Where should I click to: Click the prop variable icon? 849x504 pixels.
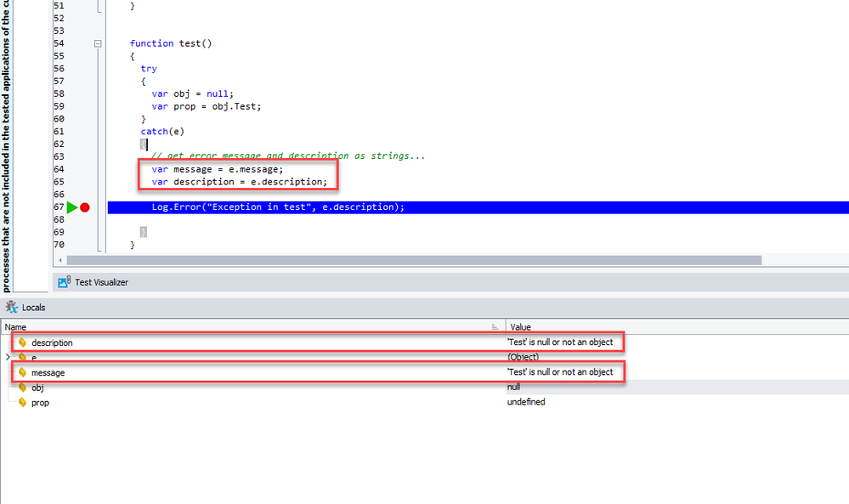click(x=23, y=402)
